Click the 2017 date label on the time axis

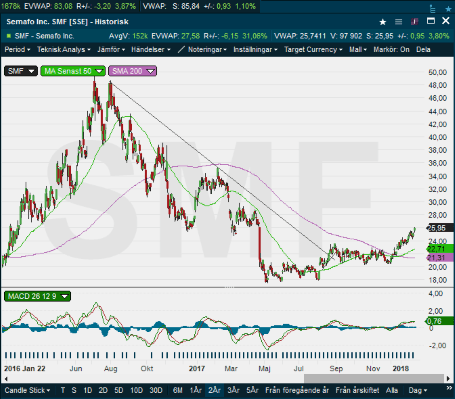click(197, 369)
